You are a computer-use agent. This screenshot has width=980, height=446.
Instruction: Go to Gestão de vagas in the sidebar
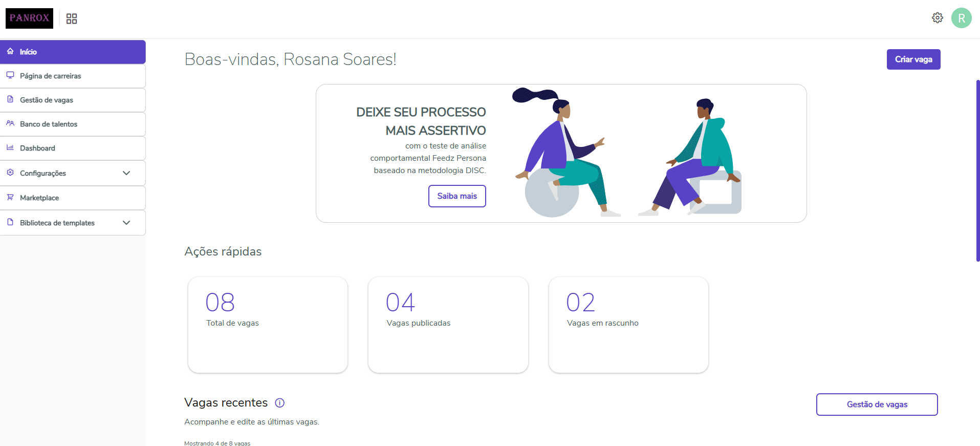coord(73,100)
